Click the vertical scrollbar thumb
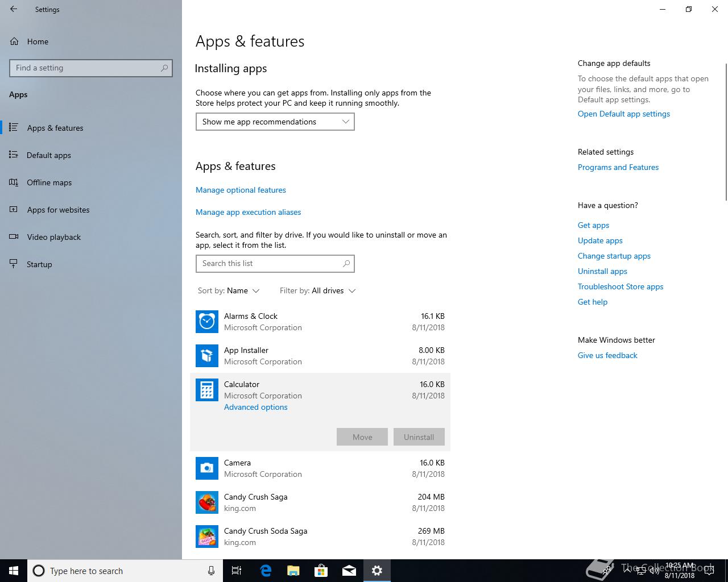 click(726, 132)
